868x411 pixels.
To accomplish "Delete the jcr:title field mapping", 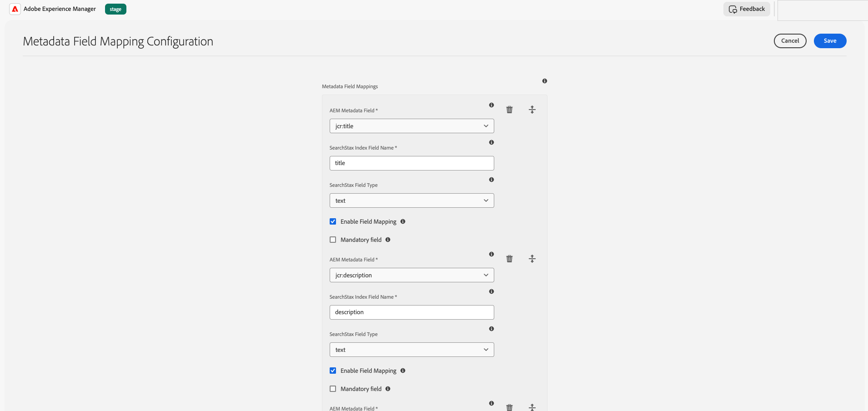I will pyautogui.click(x=509, y=110).
